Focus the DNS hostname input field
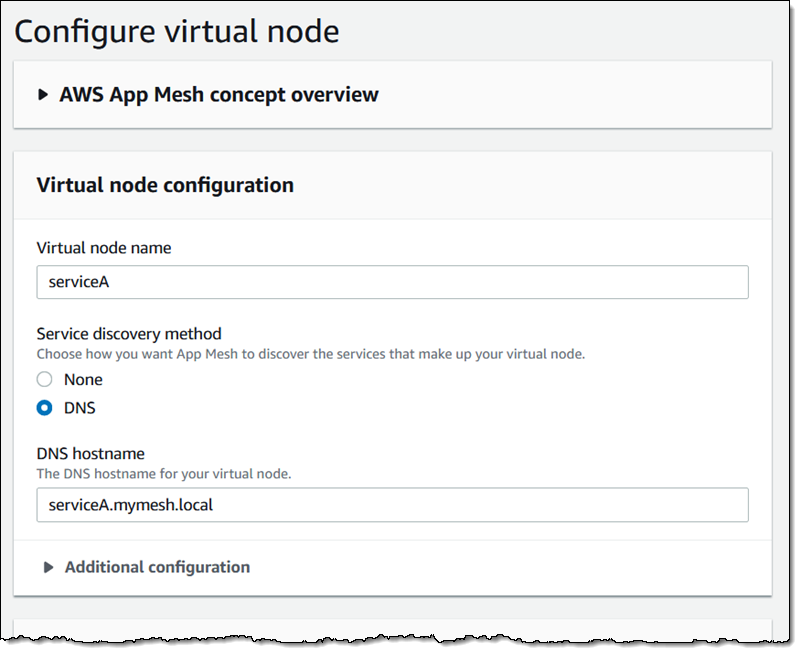The image size is (800, 653). (392, 505)
